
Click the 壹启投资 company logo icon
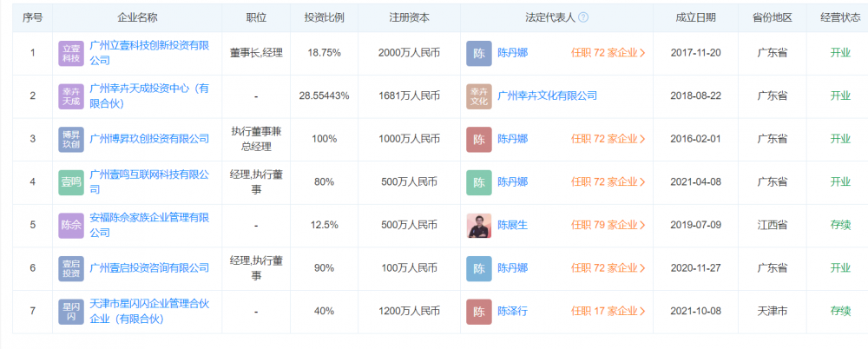(71, 268)
